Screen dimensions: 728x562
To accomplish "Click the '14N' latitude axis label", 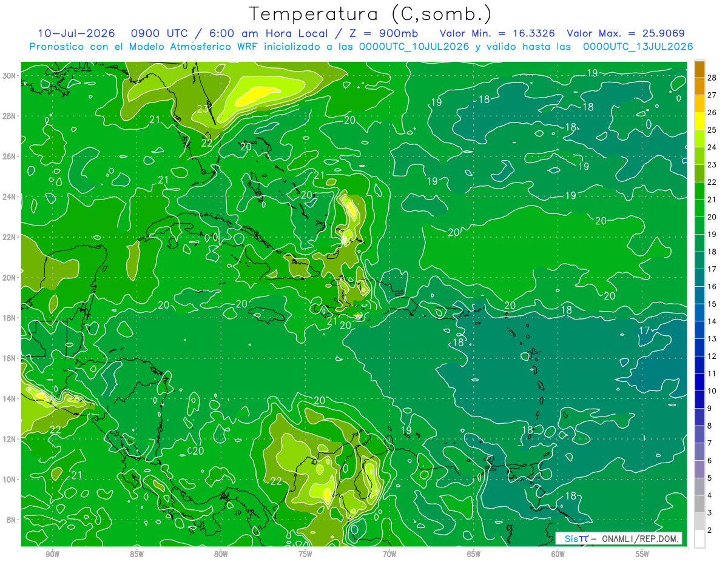I will pos(10,398).
